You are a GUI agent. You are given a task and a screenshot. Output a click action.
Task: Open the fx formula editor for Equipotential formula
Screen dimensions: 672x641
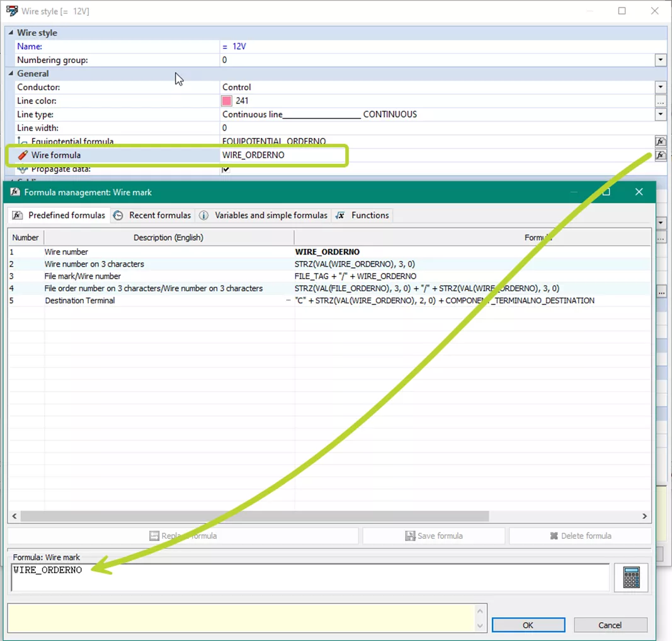pyautogui.click(x=660, y=141)
